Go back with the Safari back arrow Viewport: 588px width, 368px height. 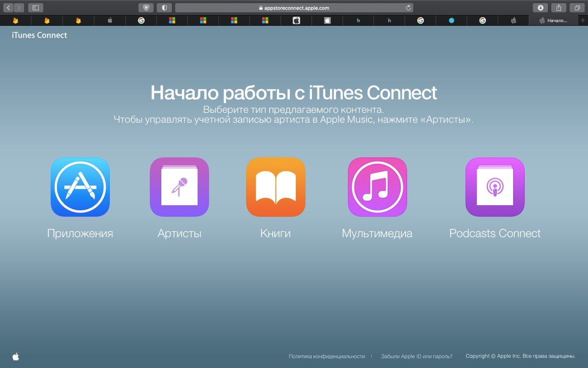pyautogui.click(x=9, y=7)
